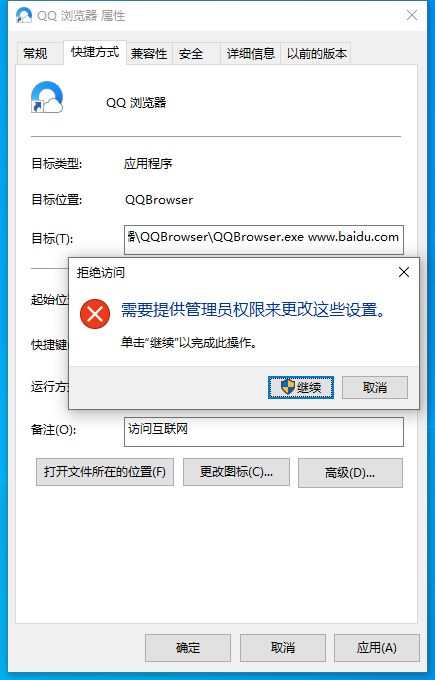Open 高级(D)... shortcut options
Viewport: 435px width, 680px height.
click(x=350, y=473)
